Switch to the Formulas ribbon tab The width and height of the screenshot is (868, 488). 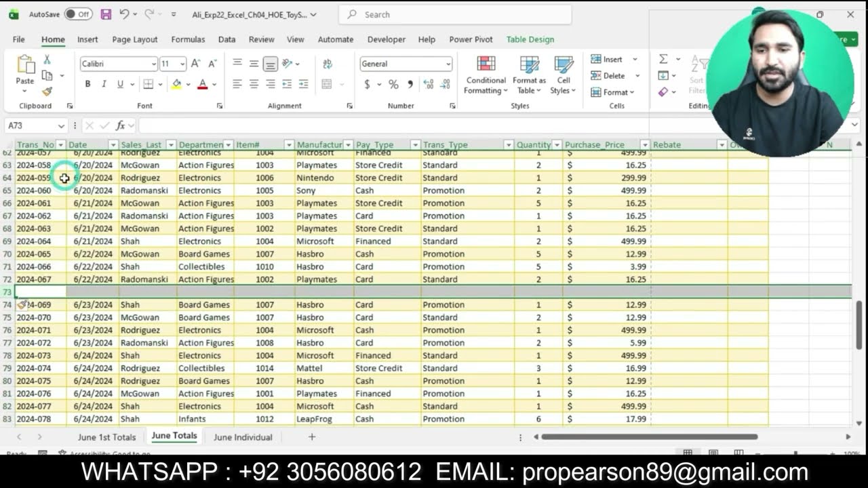pos(188,39)
